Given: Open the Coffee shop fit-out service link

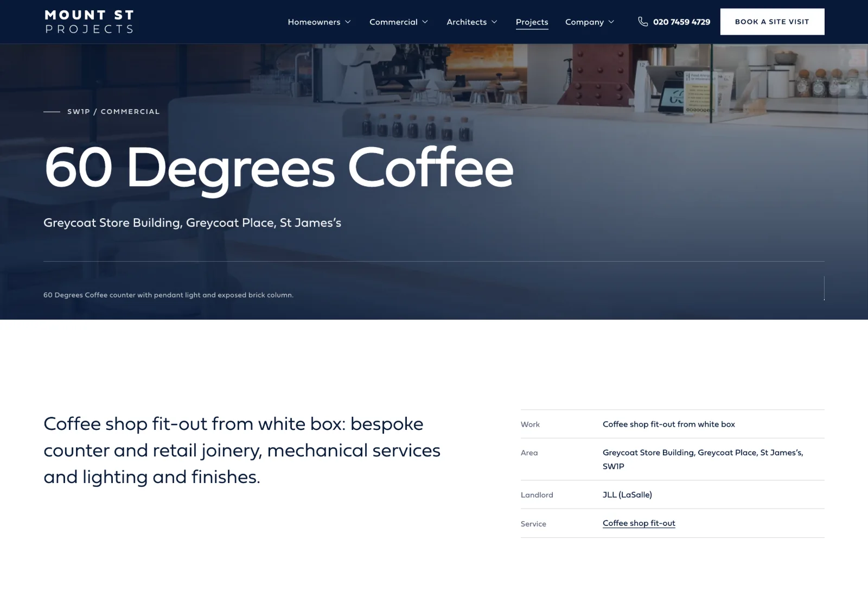Looking at the screenshot, I should (x=639, y=523).
